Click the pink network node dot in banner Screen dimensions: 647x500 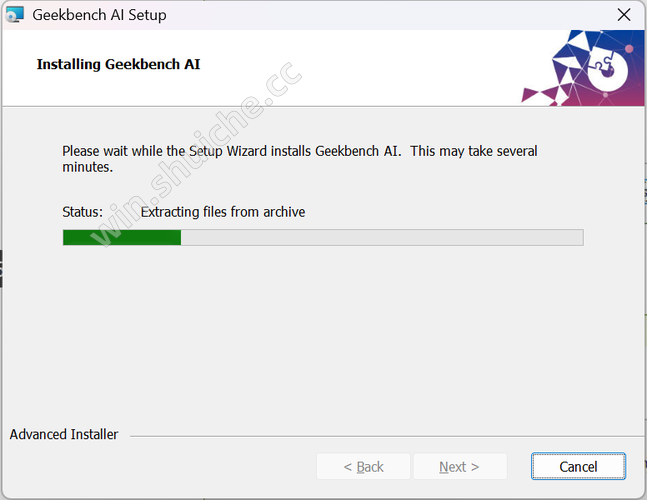(629, 49)
